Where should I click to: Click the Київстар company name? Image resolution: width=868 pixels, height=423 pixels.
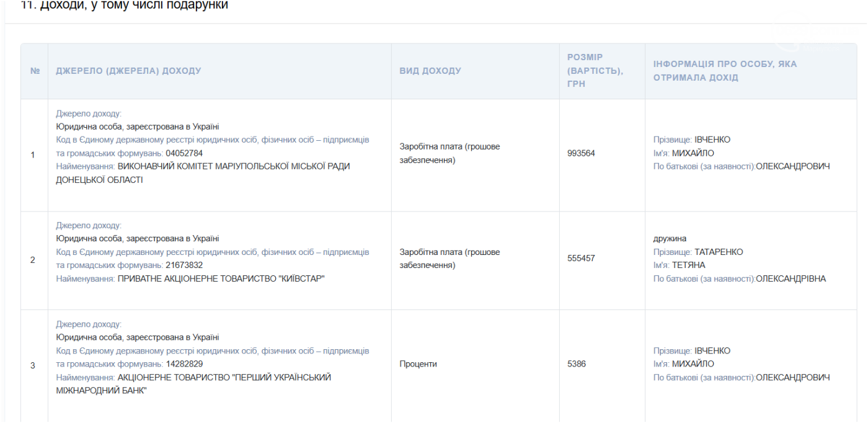coord(221,279)
